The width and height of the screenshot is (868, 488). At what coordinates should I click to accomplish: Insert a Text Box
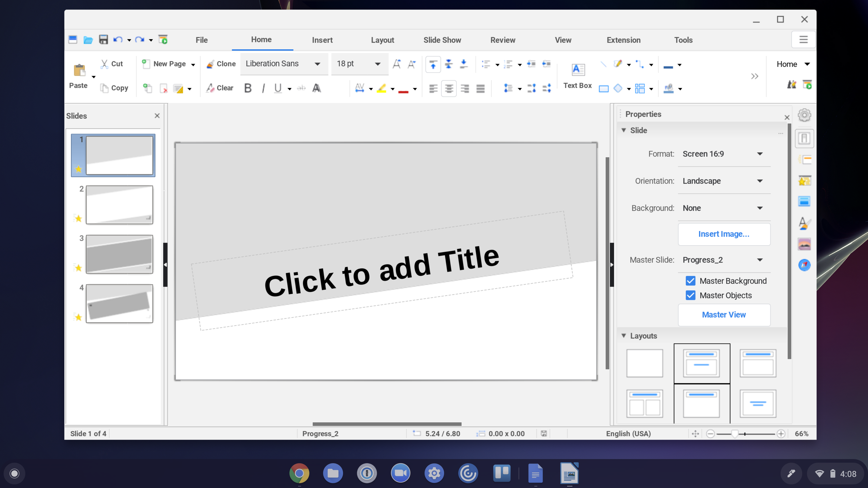(578, 76)
